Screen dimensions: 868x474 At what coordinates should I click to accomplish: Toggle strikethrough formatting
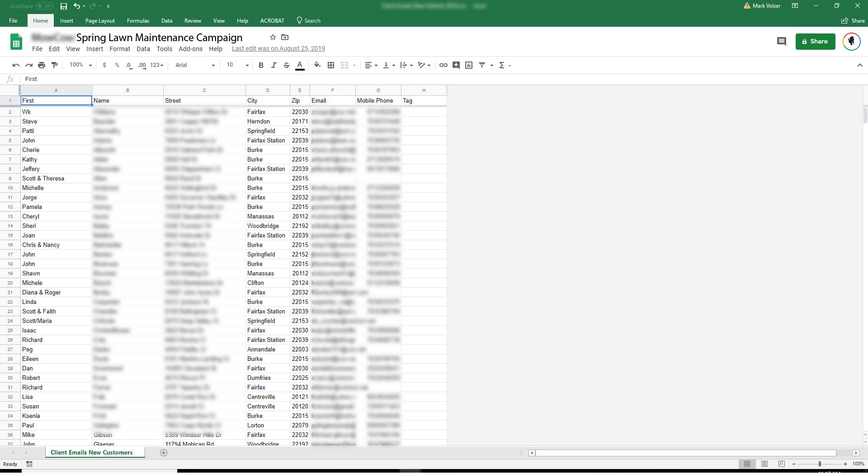[287, 65]
